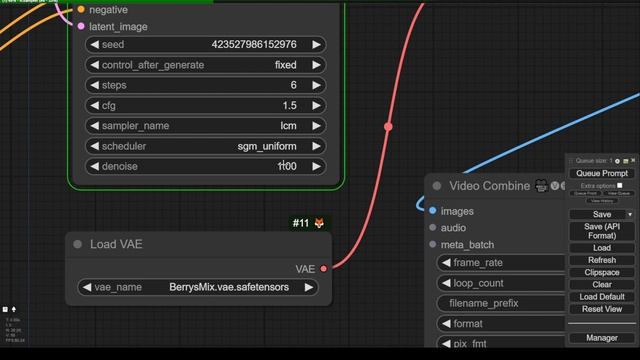This screenshot has height=360, width=640.
Task: Increase seed with its right arrow
Action: pos(316,44)
